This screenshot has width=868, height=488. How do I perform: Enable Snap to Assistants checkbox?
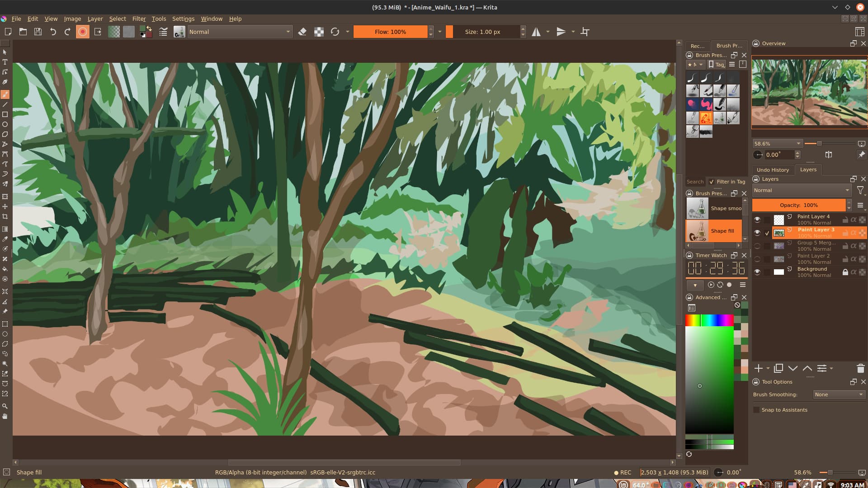click(756, 410)
